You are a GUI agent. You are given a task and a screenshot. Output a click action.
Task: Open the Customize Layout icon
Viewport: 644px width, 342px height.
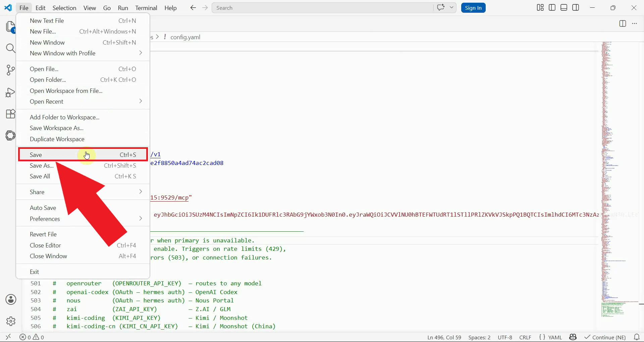[x=540, y=8]
